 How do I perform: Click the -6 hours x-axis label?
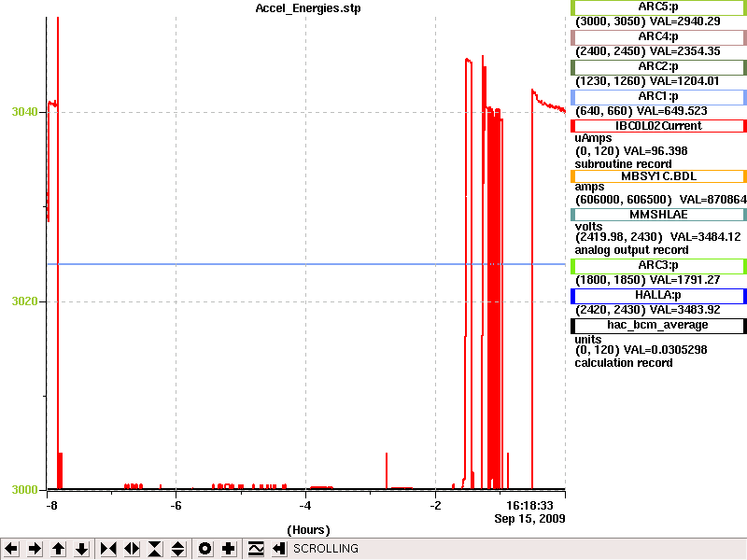coord(176,506)
